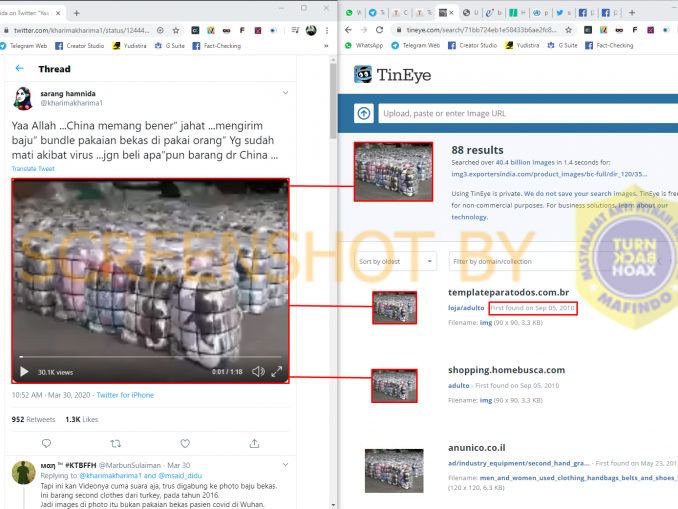678x509 pixels.
Task: Go forward in the TinEye browser window
Action: click(364, 30)
